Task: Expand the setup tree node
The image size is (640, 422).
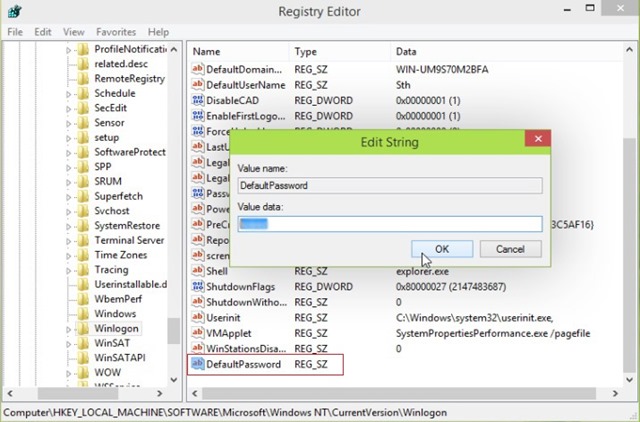Action: pyautogui.click(x=68, y=138)
